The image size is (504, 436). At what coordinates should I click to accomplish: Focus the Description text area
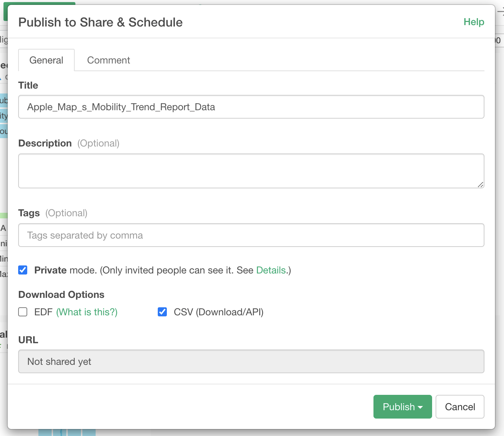pyautogui.click(x=251, y=171)
